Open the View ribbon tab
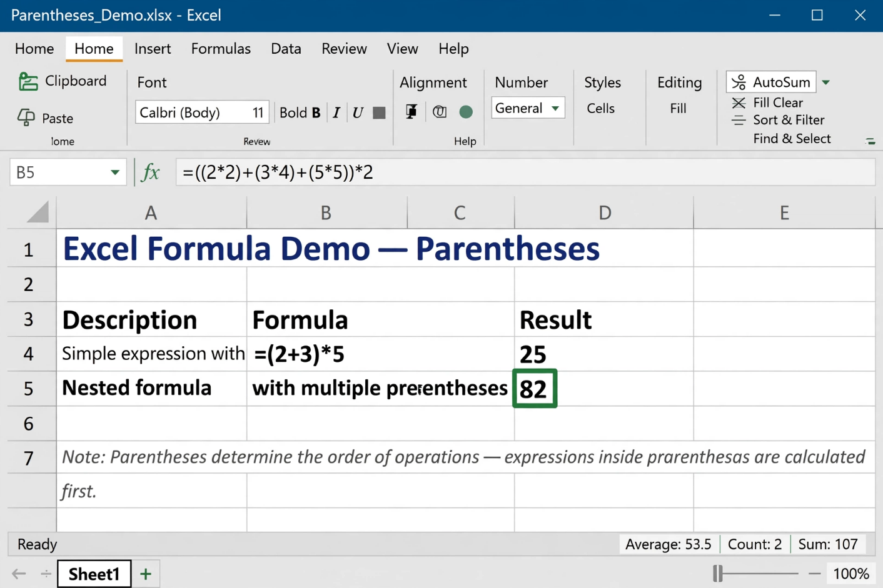Image resolution: width=883 pixels, height=588 pixels. point(402,49)
